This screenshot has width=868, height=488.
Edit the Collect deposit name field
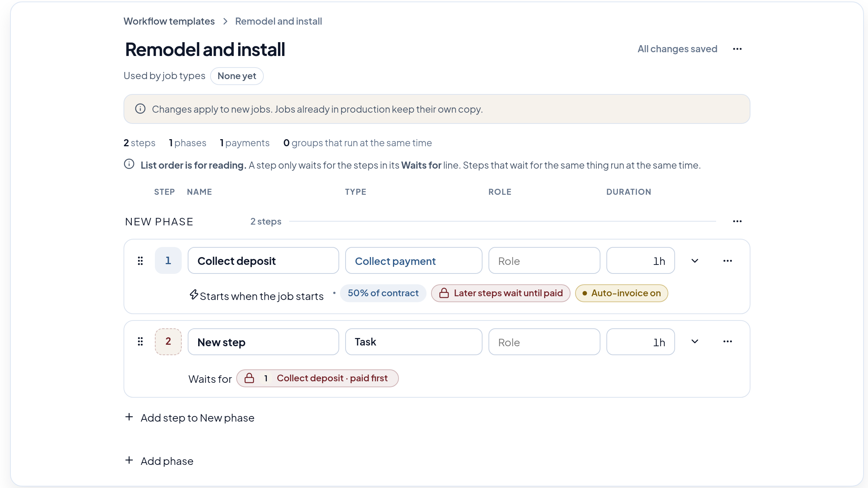263,261
